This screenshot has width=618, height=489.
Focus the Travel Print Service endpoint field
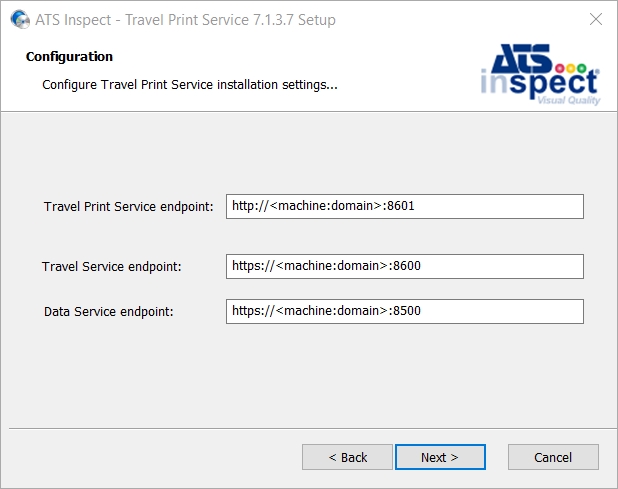[405, 206]
